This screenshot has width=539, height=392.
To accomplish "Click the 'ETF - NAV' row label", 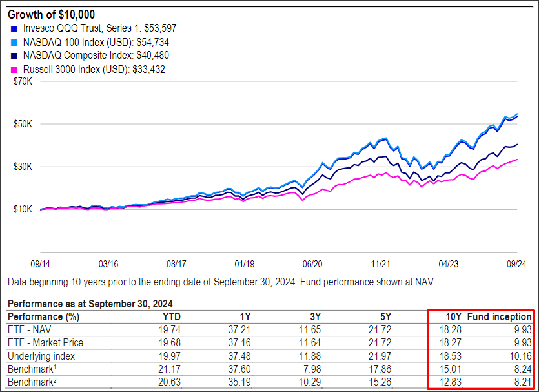I will click(x=29, y=330).
